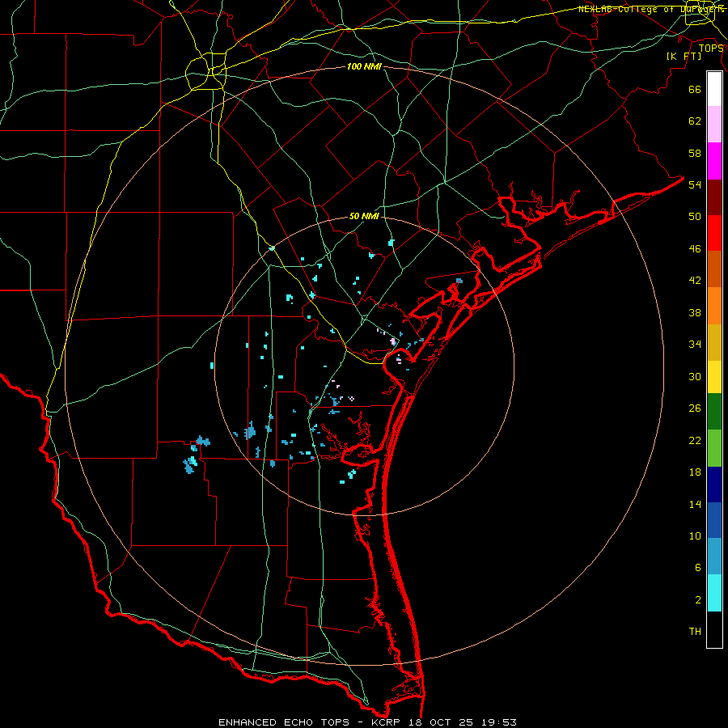
Task: Click the black TH threshold legend band
Action: (714, 629)
